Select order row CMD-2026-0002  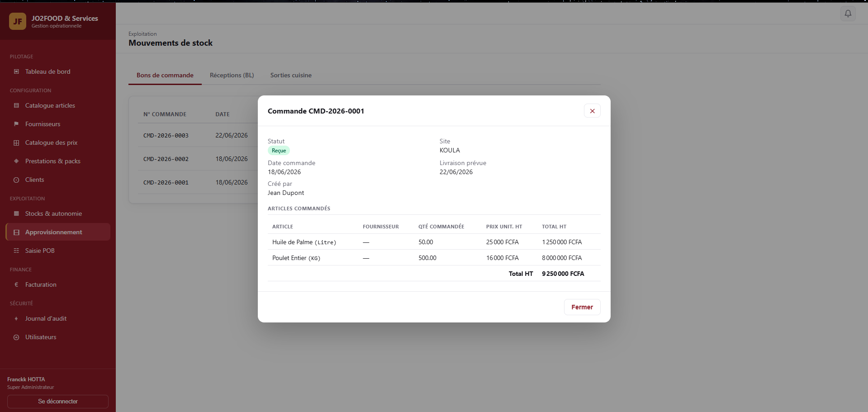point(198,159)
